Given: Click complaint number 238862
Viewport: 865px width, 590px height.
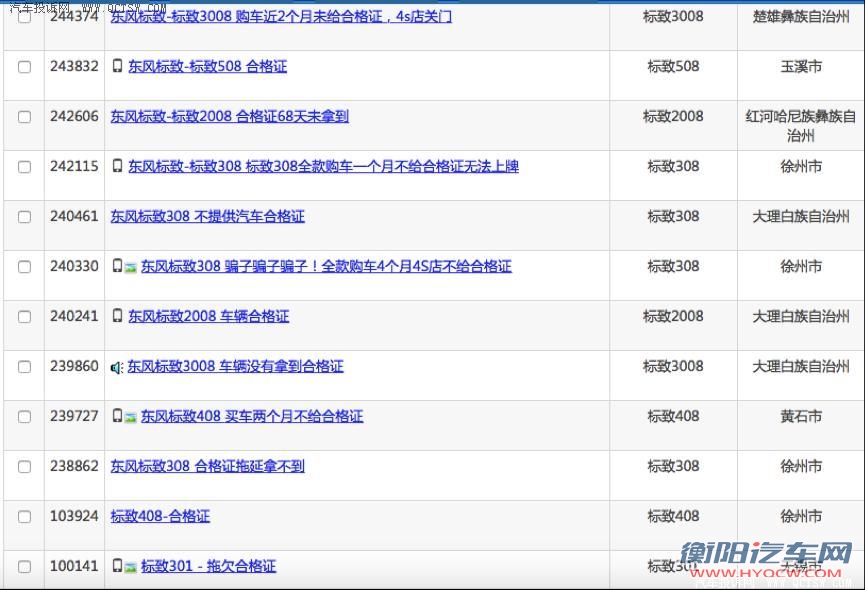Looking at the screenshot, I should pos(74,466).
